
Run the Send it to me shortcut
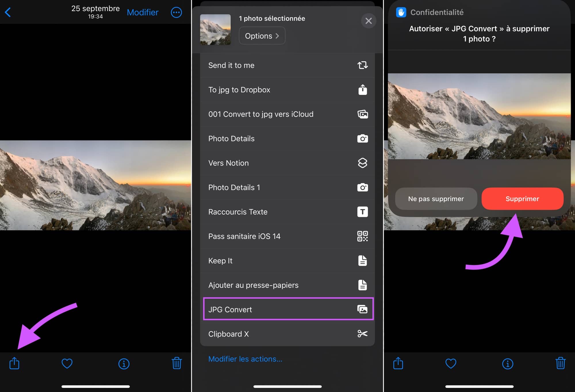pos(287,65)
